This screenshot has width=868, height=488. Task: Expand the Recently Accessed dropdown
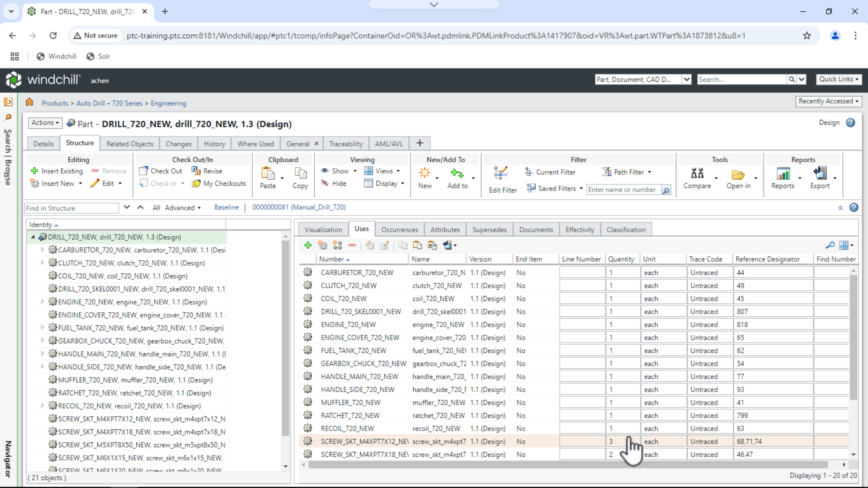click(828, 101)
